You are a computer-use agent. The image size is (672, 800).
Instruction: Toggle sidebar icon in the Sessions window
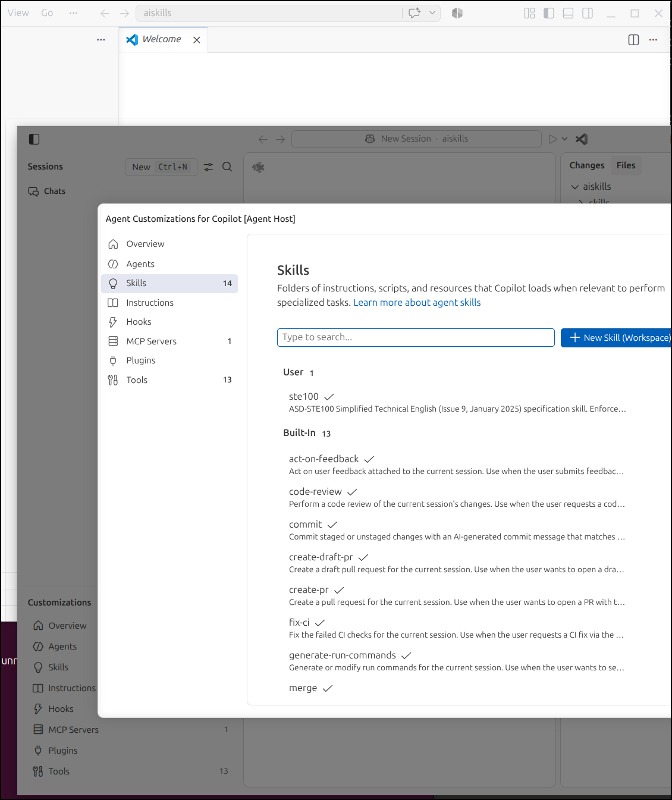click(34, 139)
